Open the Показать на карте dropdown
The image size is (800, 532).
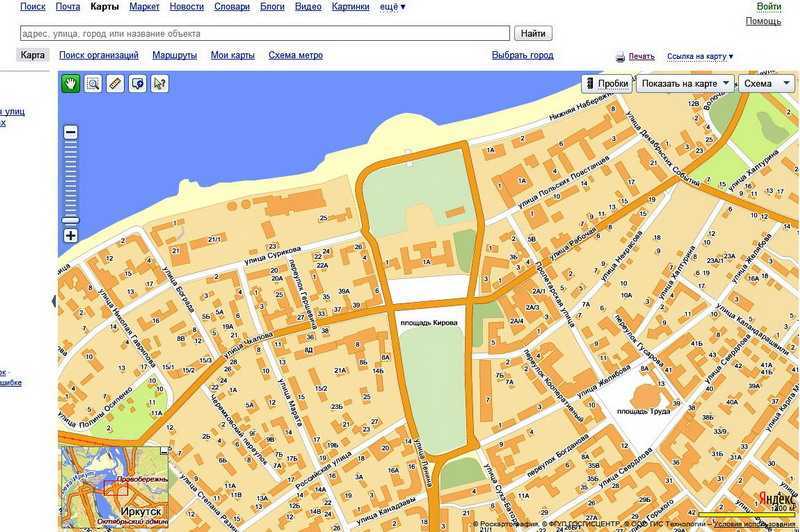685,84
